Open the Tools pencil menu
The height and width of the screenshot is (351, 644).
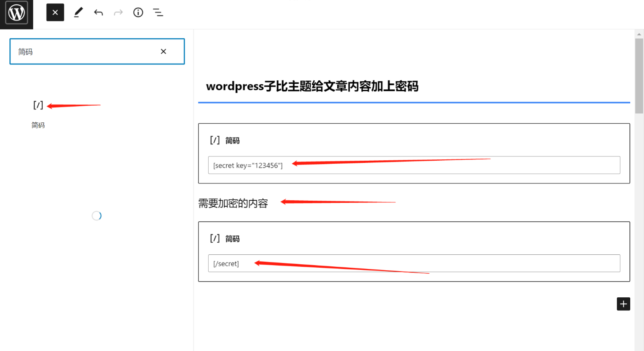pos(78,12)
